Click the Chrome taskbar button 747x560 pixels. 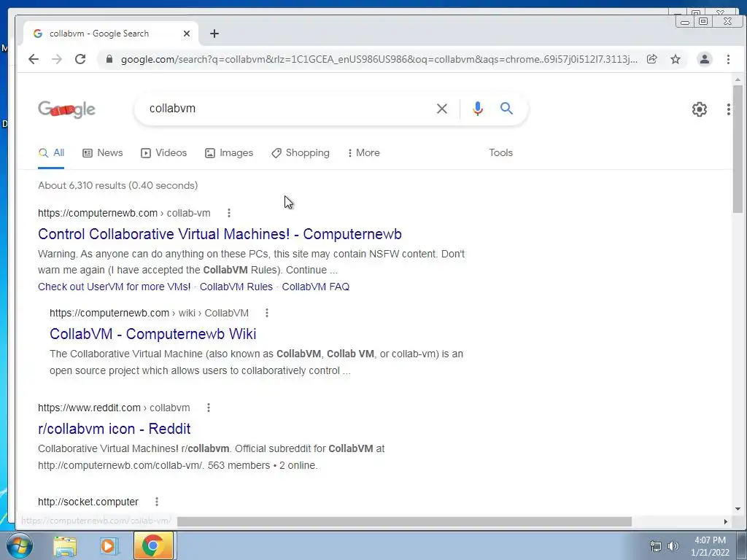pos(153,546)
